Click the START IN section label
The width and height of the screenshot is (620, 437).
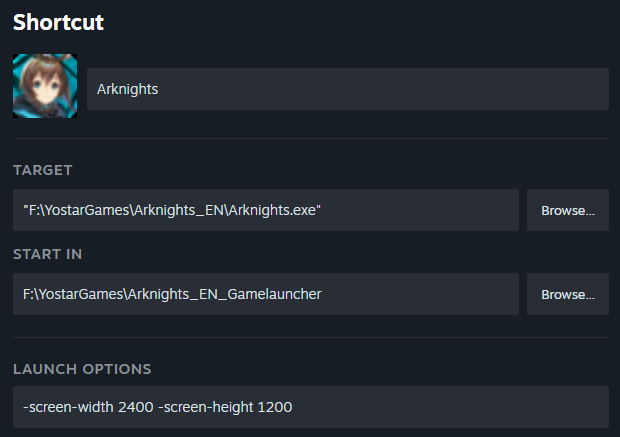point(47,254)
